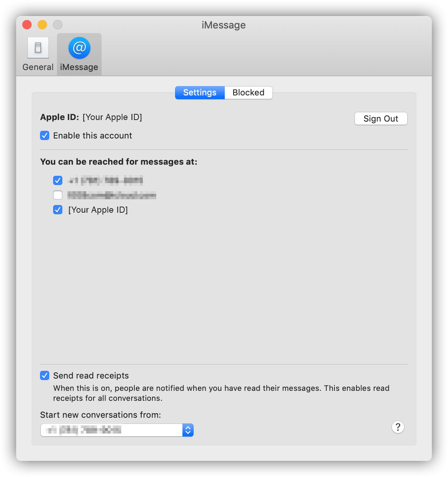
Task: Toggle the blurred phone number checkbox
Action: pyautogui.click(x=58, y=180)
